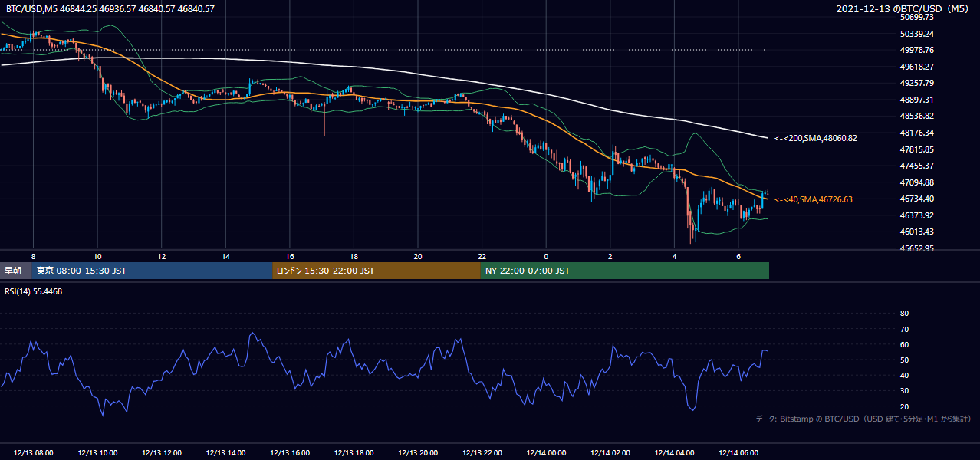
Task: Click RSI scale value 20
Action: click(x=904, y=406)
